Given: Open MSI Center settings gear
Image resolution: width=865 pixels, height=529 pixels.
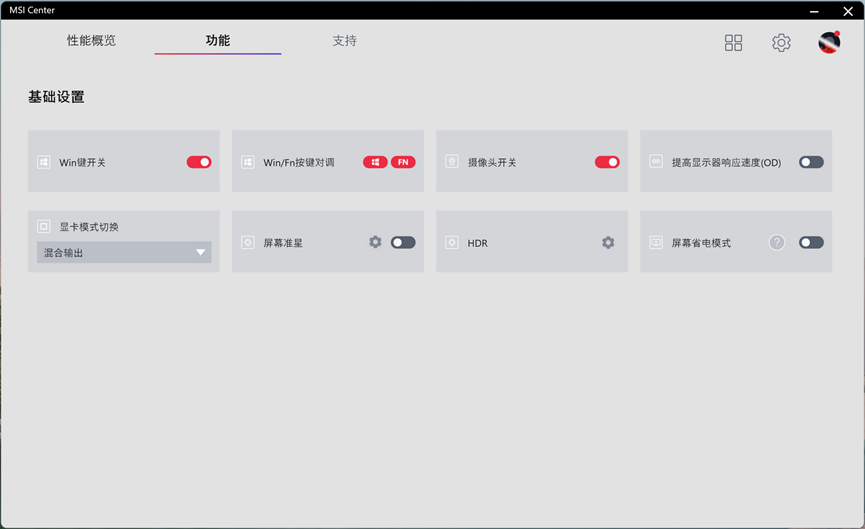Looking at the screenshot, I should pyautogui.click(x=781, y=43).
